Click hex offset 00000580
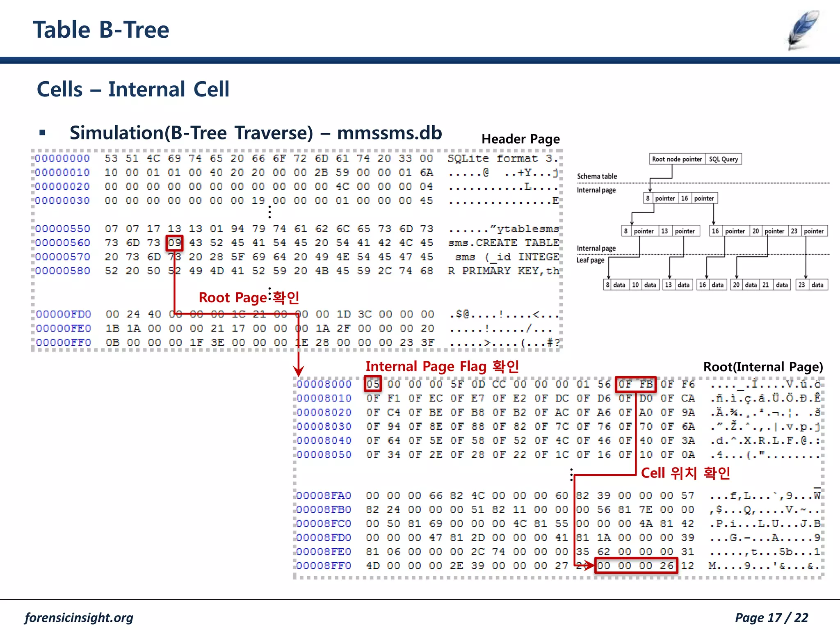 tap(62, 271)
